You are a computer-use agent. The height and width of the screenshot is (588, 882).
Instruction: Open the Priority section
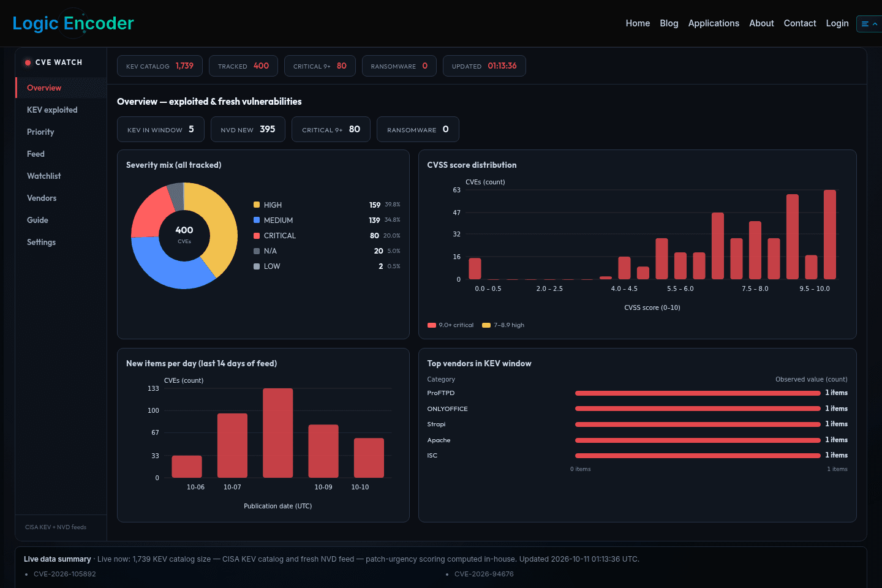click(61, 132)
